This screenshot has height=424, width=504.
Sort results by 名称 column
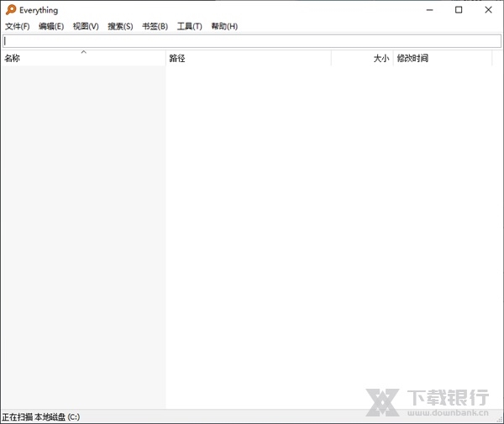click(x=83, y=58)
